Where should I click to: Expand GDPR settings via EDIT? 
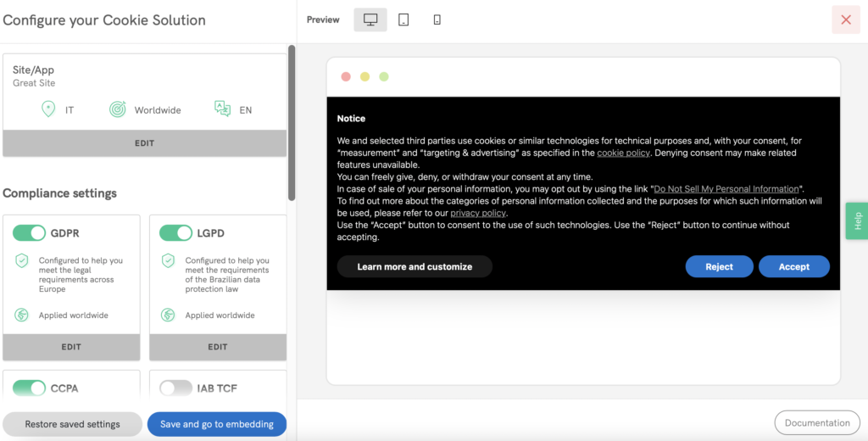(x=71, y=347)
